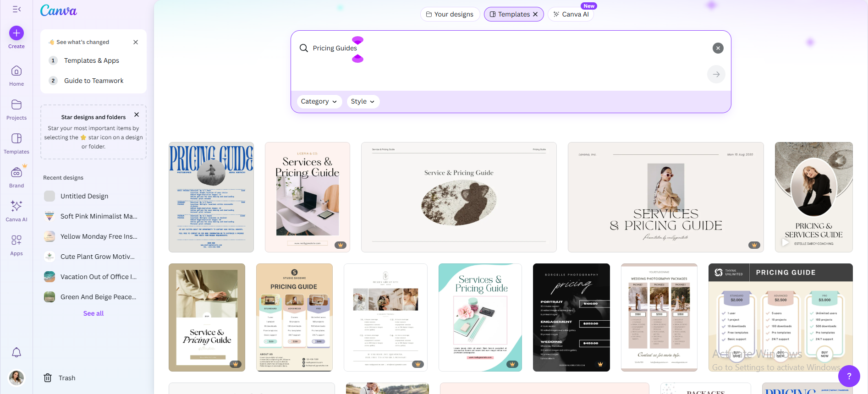Open the Canva AI sidebar icon

click(16, 206)
